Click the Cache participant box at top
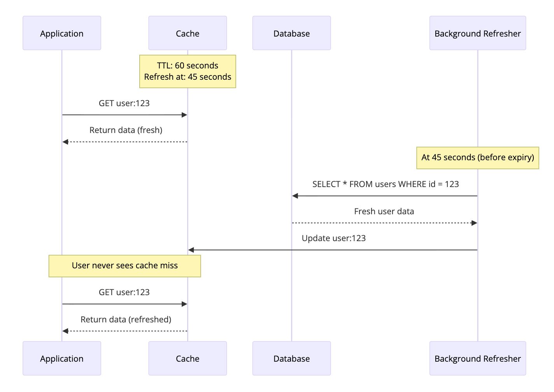This screenshot has height=392, width=554. tap(187, 33)
